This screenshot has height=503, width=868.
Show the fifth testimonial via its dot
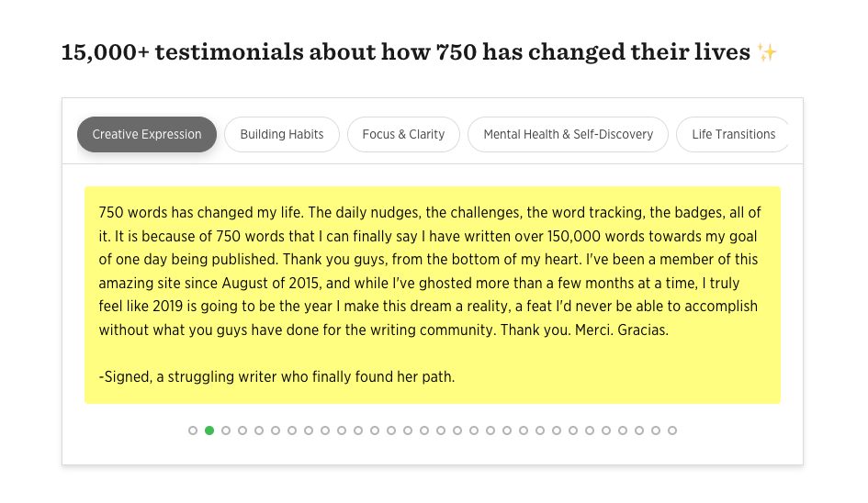click(259, 430)
